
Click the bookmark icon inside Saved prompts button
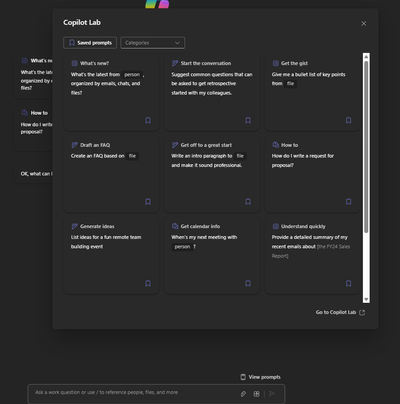tap(72, 43)
